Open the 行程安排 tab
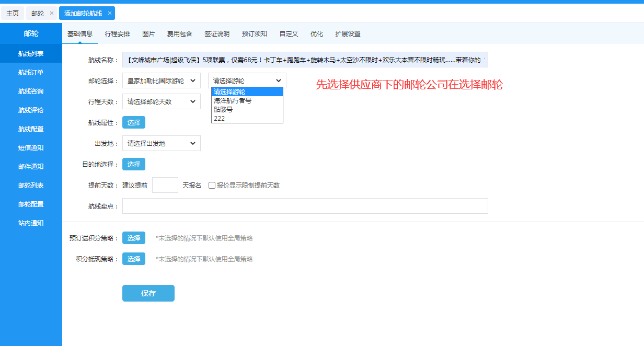644x346 pixels. pos(117,34)
